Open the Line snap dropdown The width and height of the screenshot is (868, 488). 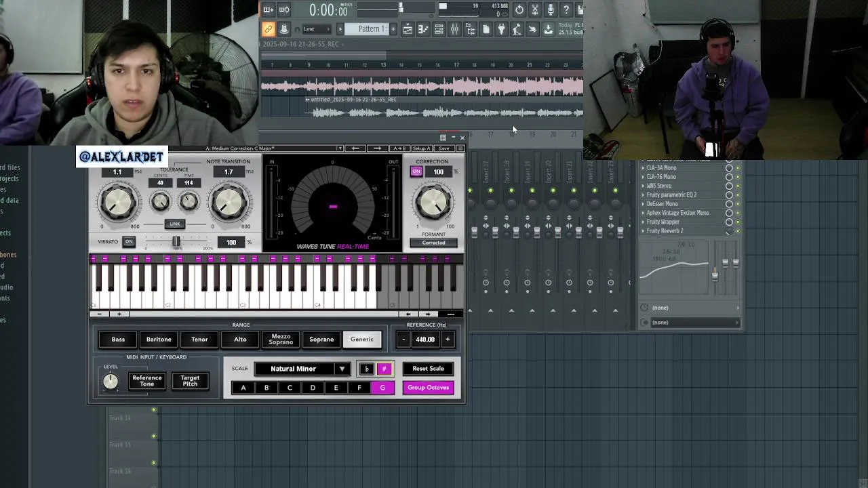pyautogui.click(x=316, y=29)
